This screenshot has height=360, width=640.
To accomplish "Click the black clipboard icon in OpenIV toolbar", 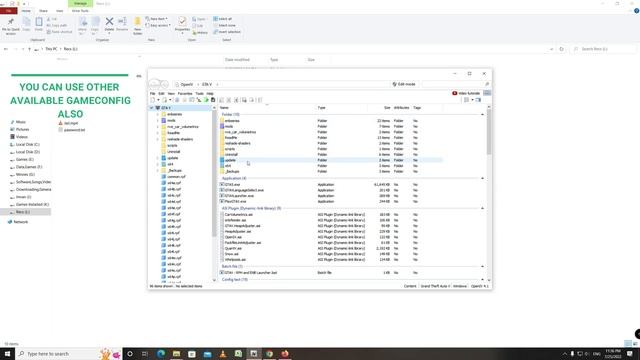I will [x=213, y=100].
